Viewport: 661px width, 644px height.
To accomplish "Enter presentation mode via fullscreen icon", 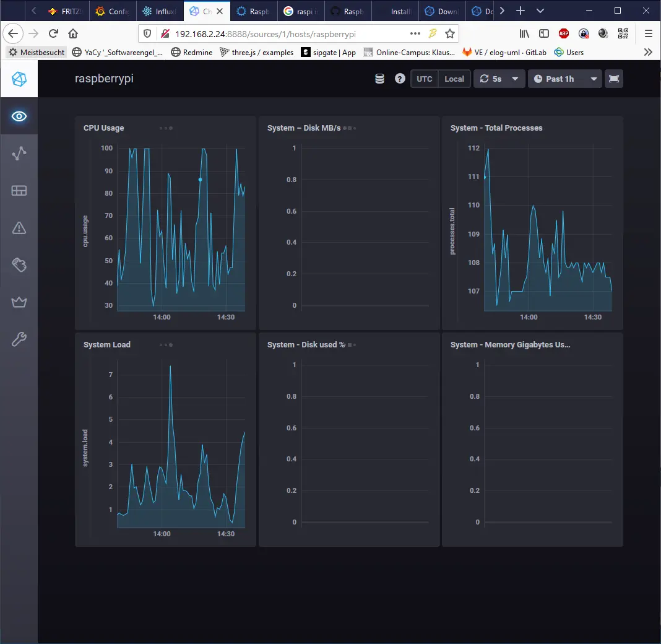I will tap(614, 79).
